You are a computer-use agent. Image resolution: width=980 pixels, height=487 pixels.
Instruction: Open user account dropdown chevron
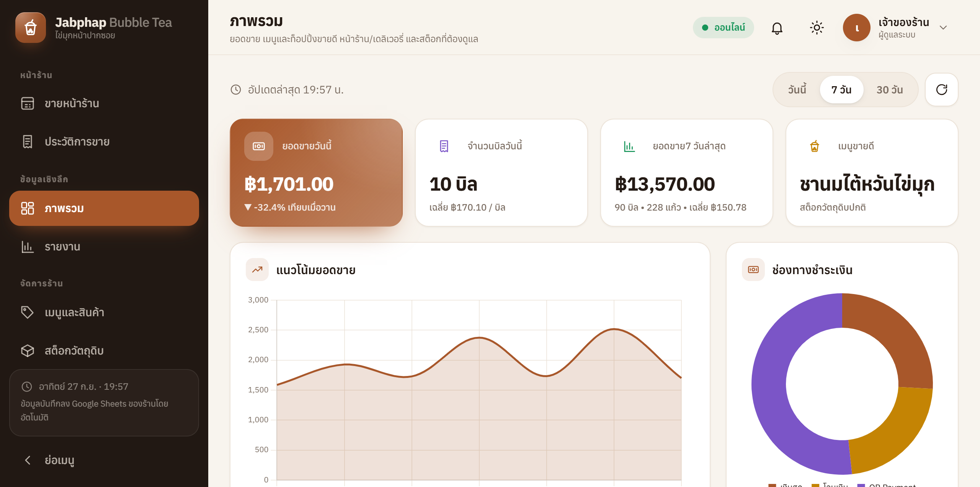[943, 28]
